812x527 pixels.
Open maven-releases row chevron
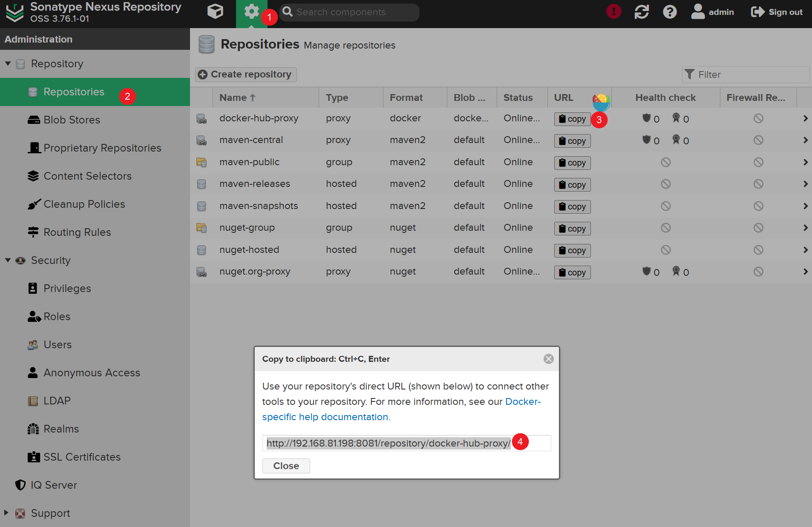tap(805, 184)
